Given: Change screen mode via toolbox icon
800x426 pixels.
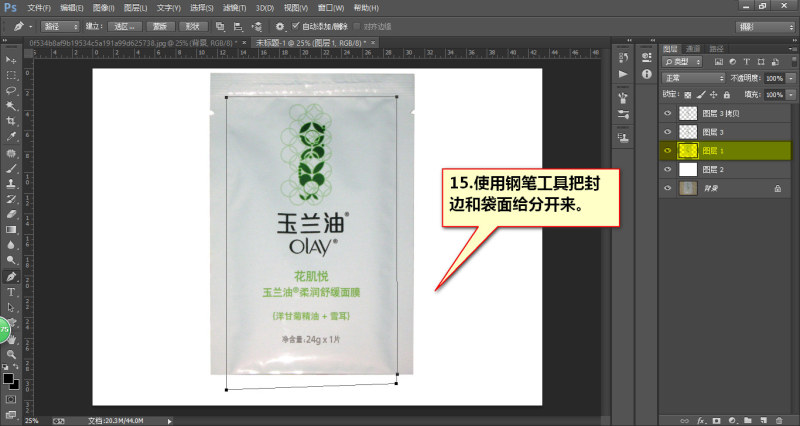Looking at the screenshot, I should pos(11,414).
